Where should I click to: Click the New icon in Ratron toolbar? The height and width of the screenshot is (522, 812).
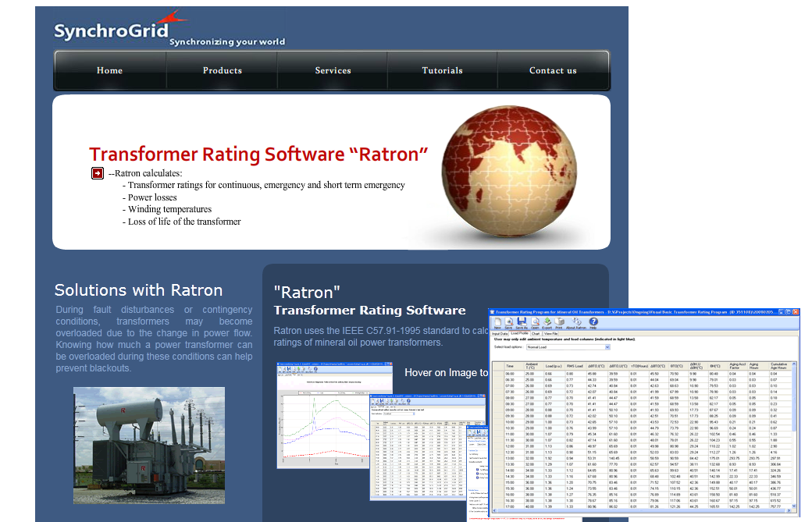click(497, 321)
